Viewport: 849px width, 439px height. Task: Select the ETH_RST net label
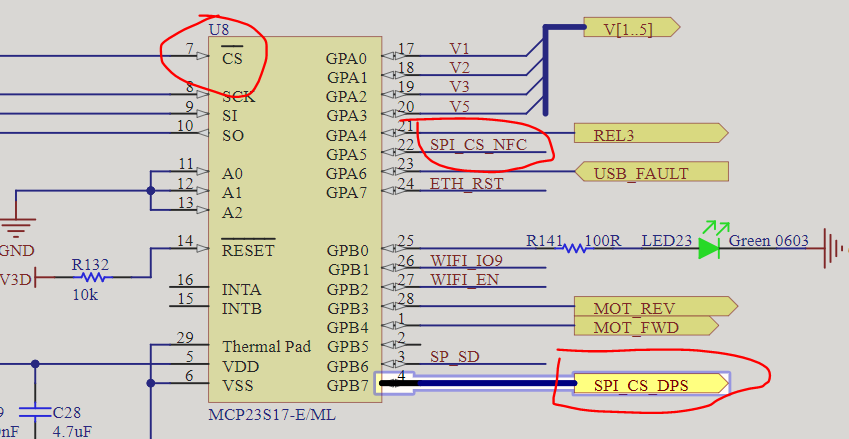tap(466, 183)
